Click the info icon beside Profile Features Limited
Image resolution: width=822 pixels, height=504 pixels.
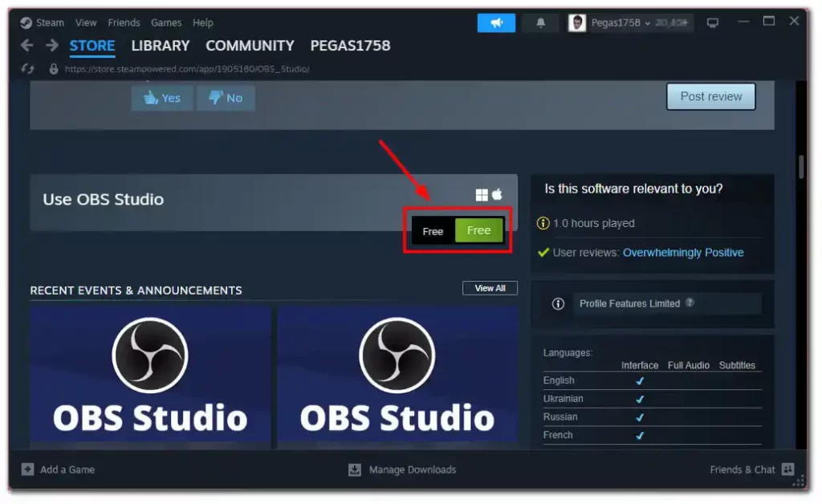(558, 303)
